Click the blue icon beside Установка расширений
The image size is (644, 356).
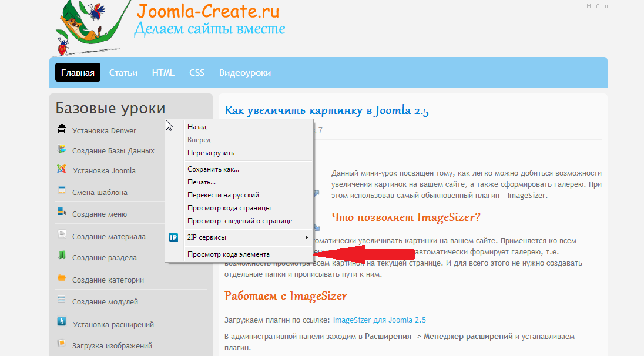click(62, 322)
